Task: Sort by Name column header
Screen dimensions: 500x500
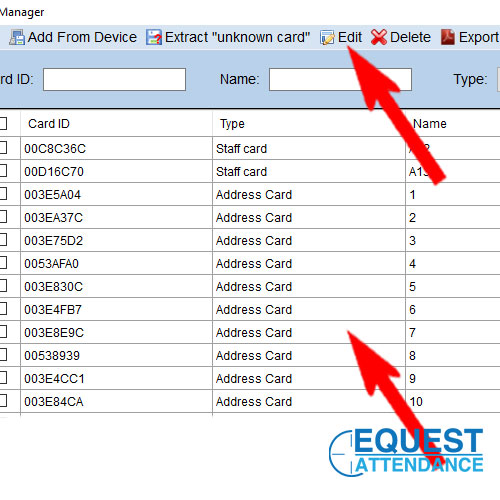Action: [430, 124]
